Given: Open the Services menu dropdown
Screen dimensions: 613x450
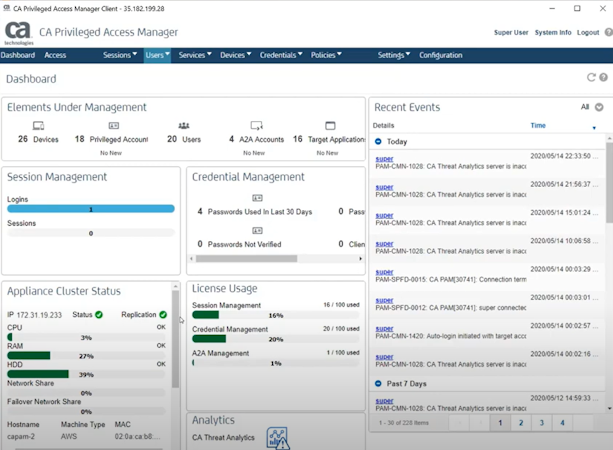Looking at the screenshot, I should pyautogui.click(x=195, y=55).
